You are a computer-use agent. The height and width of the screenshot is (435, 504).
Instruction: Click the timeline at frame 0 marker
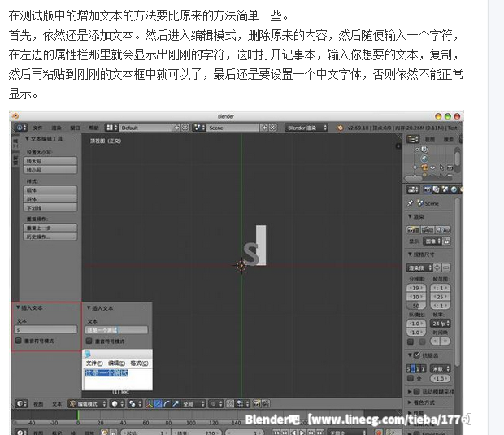(x=78, y=417)
